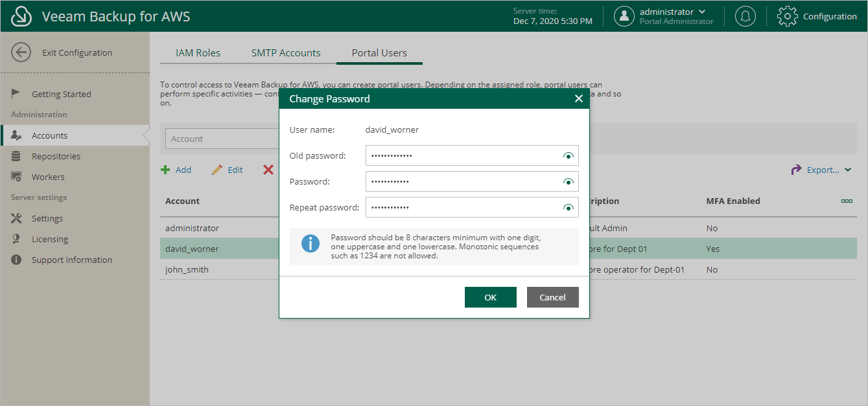Click the Cancel button
The width and height of the screenshot is (868, 406).
pyautogui.click(x=553, y=297)
